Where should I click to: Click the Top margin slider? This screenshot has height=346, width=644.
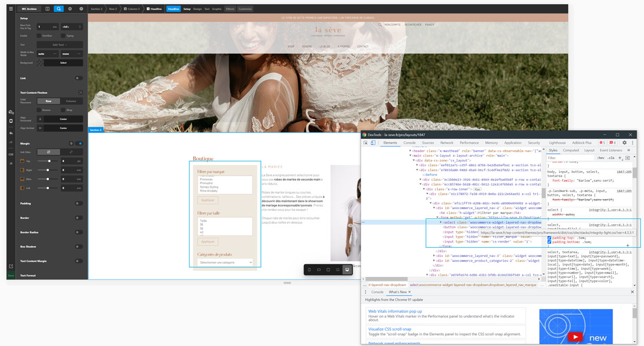point(48,161)
